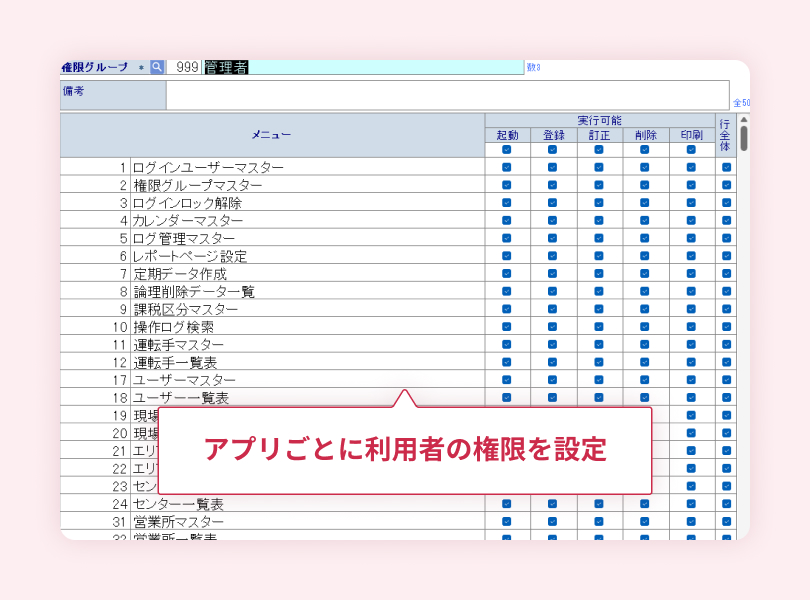810x600 pixels.
Task: Uncheck 印刷 for ログインユーザーマスター
Action: pos(691,167)
